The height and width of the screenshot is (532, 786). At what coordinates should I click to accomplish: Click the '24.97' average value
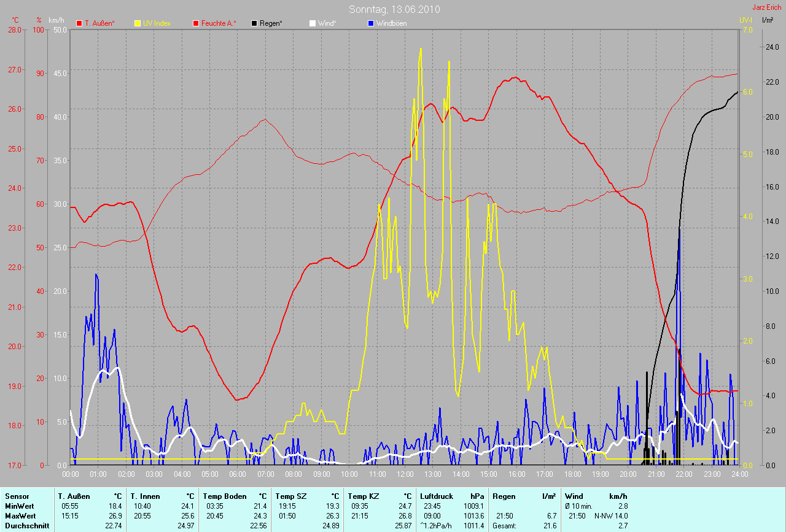pos(186,526)
